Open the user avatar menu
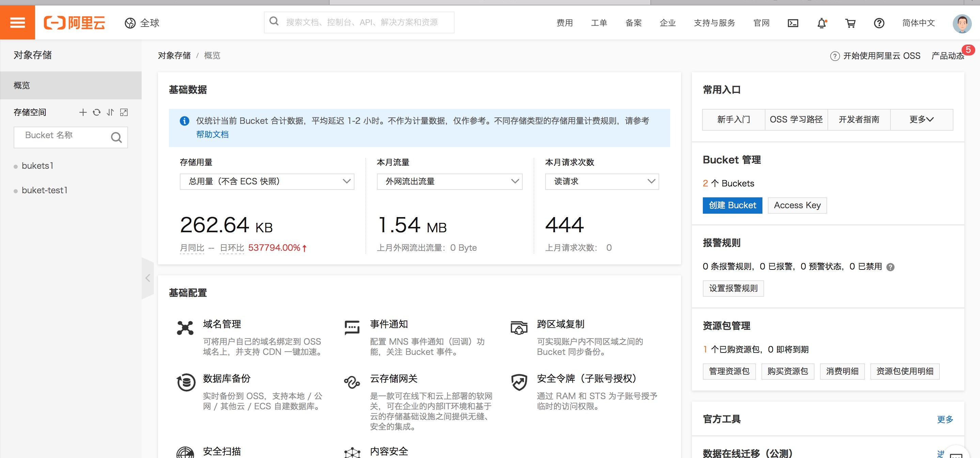Viewport: 980px width, 458px height. click(x=962, y=23)
